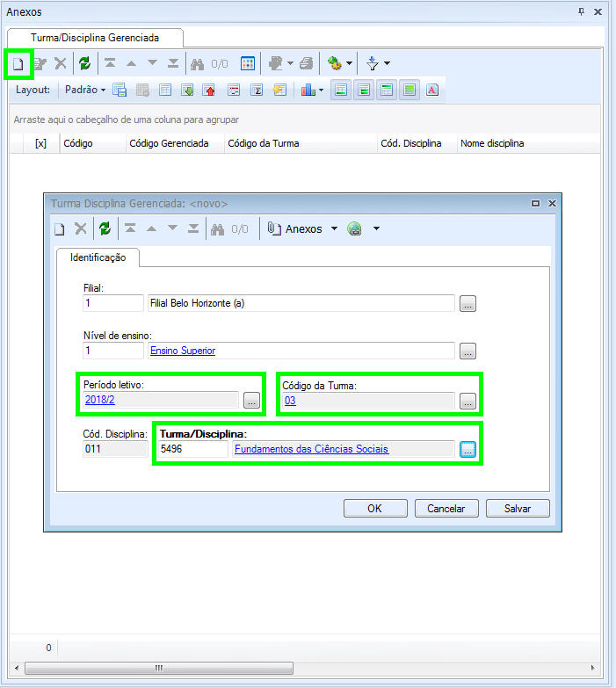The height and width of the screenshot is (688, 616).
Task: Click new record icon in Turma Disciplina dialog
Action: point(60,229)
